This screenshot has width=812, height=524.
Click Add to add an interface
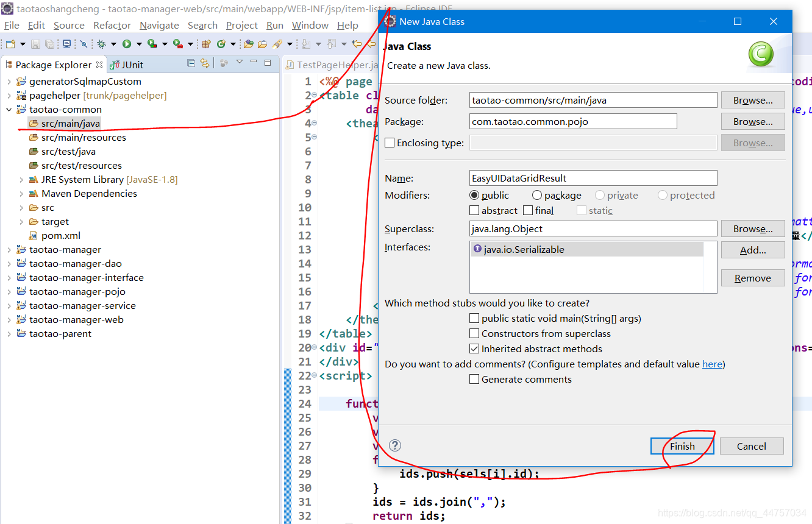tap(753, 250)
